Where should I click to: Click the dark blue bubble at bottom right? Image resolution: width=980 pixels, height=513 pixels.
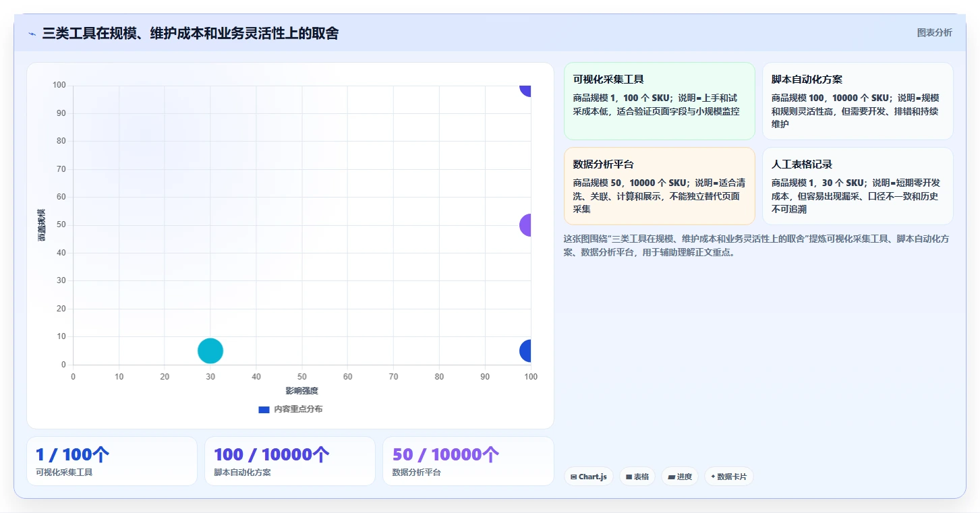525,351
